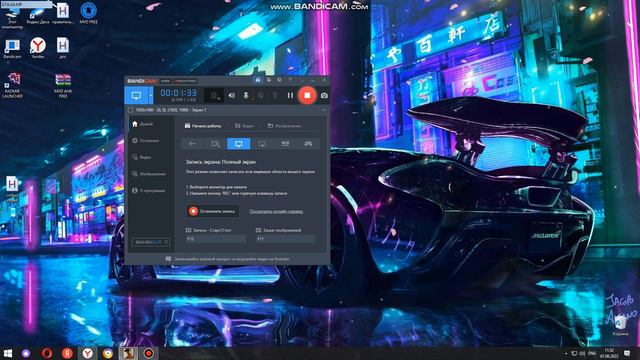The image size is (640, 360).
Task: Click the back arrow in the mode selector row
Action: [192, 144]
